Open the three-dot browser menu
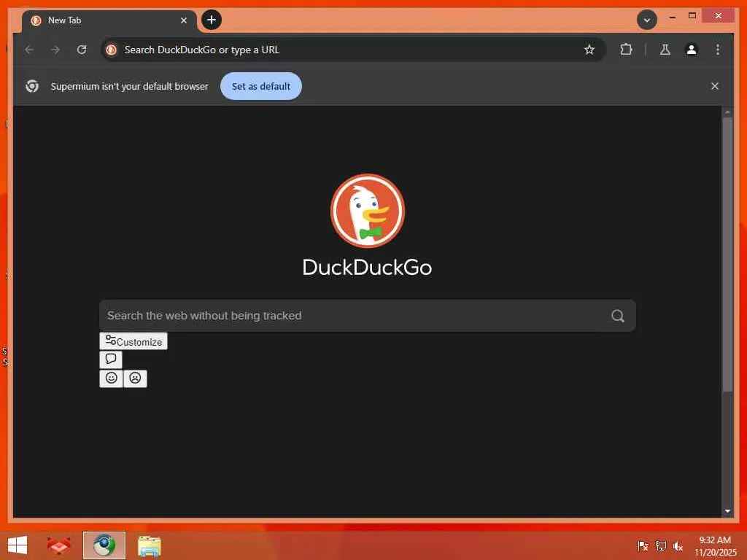The width and height of the screenshot is (747, 560). [718, 50]
